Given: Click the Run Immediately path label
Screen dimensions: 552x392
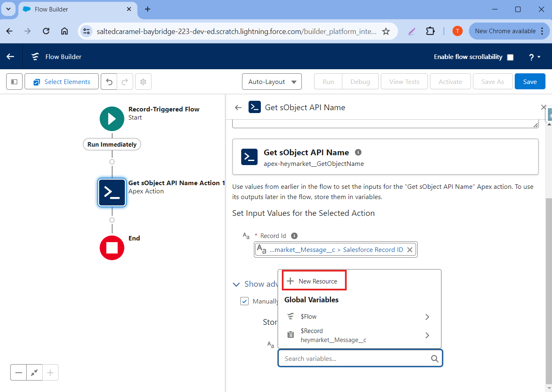Looking at the screenshot, I should [x=112, y=144].
